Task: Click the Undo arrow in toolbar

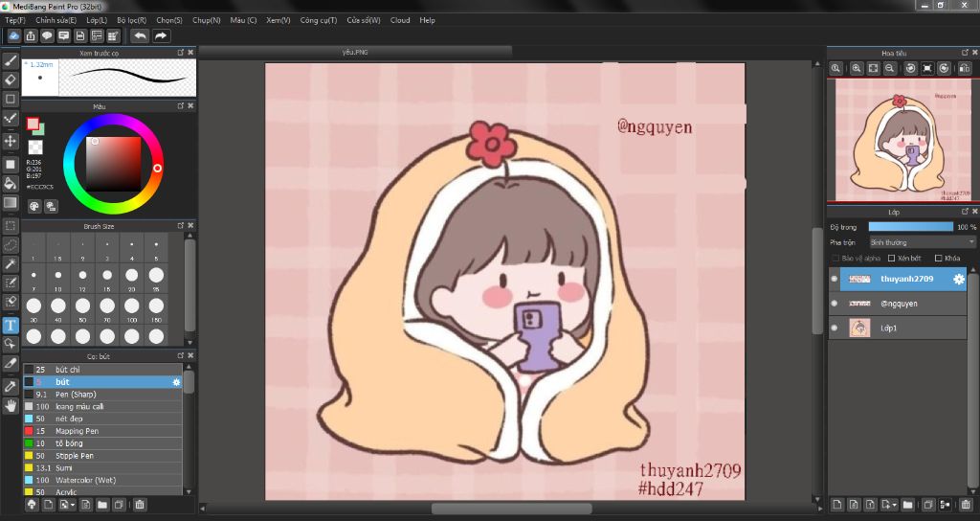Action: [140, 35]
